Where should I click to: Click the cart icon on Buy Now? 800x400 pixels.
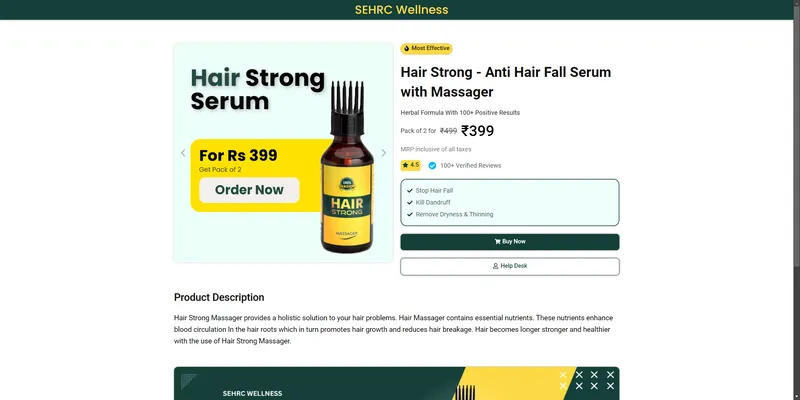(x=497, y=242)
